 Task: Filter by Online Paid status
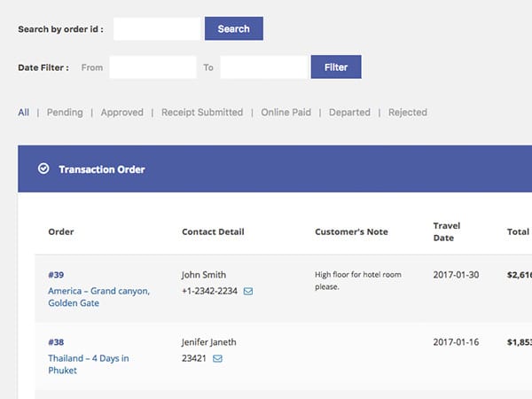(286, 113)
